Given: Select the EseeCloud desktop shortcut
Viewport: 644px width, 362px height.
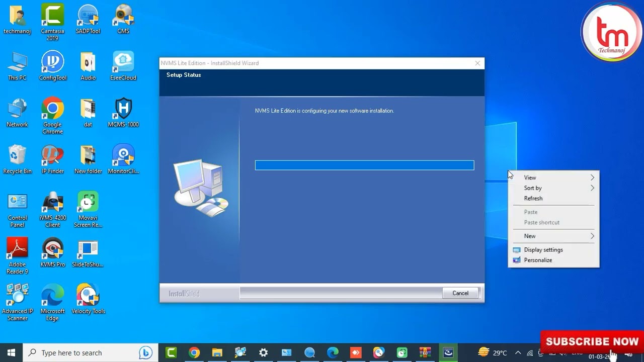Looking at the screenshot, I should pos(123,66).
